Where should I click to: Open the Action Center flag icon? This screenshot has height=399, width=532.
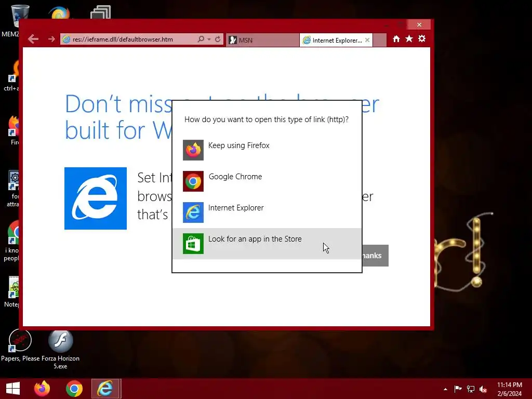[x=458, y=389]
